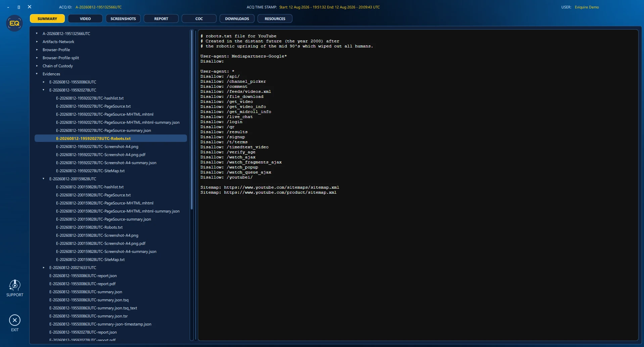
Task: Switch to the SUMMARY tab
Action: (x=47, y=19)
